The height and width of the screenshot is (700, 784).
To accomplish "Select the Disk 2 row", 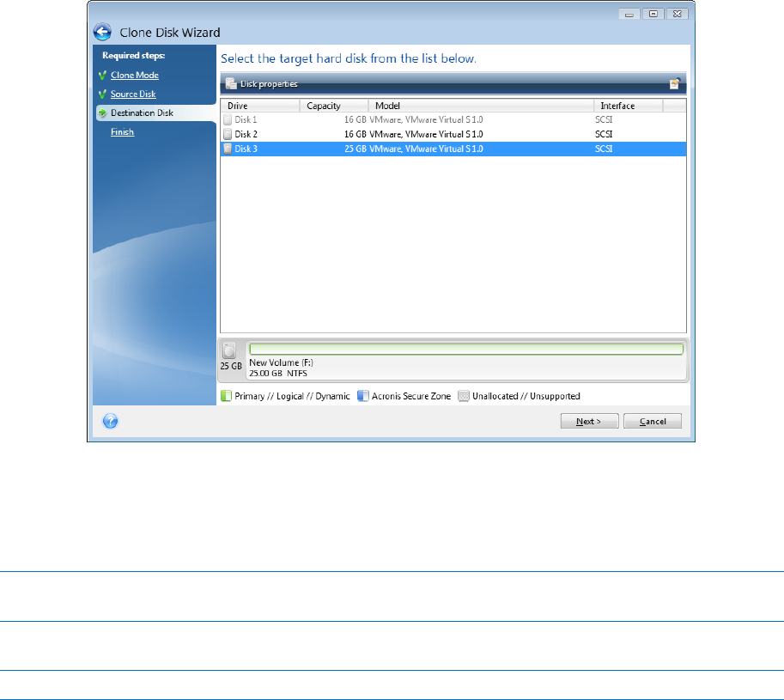I will pyautogui.click(x=453, y=134).
